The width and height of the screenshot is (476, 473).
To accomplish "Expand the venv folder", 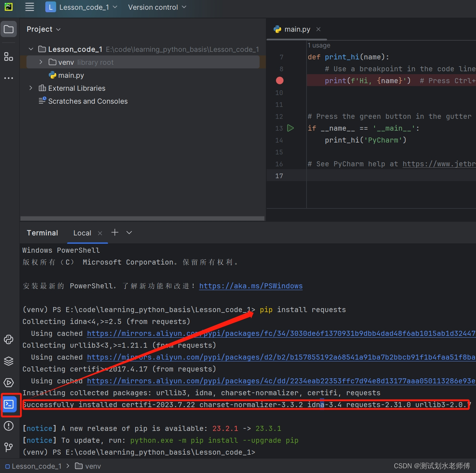I will click(x=41, y=62).
